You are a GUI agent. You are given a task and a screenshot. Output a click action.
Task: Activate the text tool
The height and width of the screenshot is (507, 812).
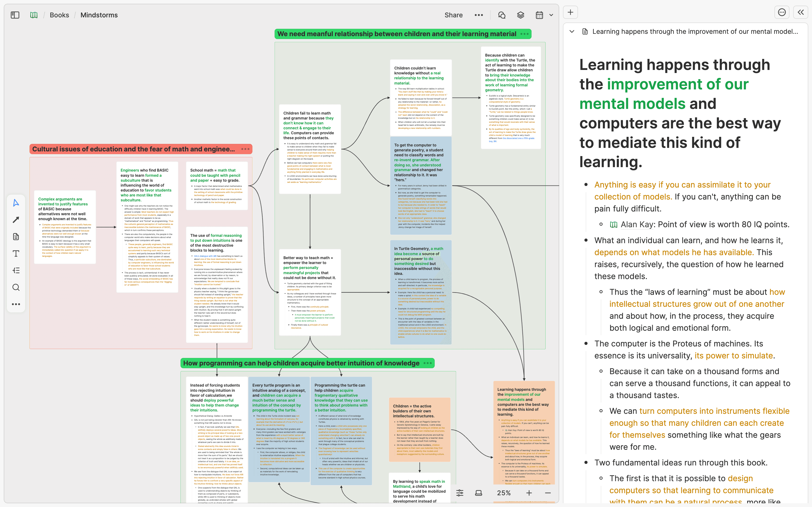click(16, 253)
